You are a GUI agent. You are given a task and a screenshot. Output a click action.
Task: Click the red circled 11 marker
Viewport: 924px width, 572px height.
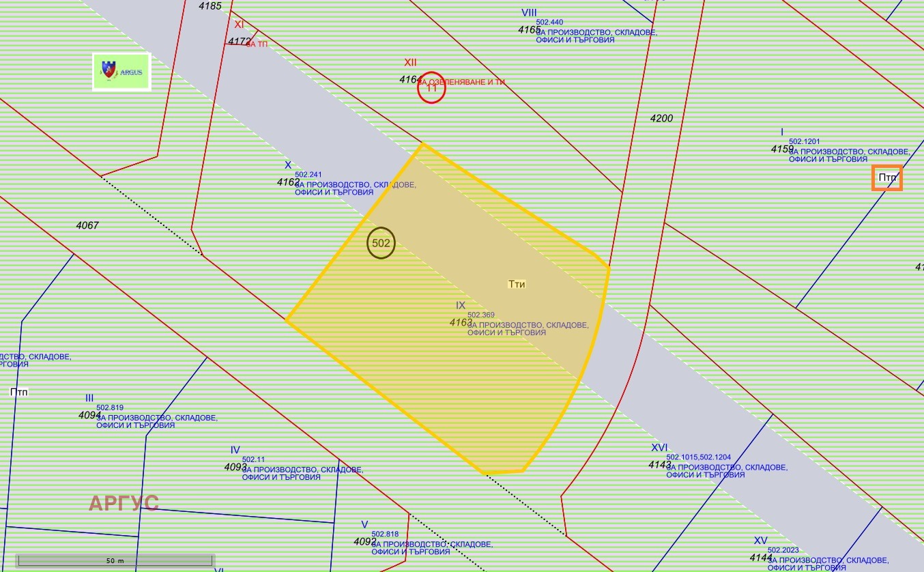point(431,87)
